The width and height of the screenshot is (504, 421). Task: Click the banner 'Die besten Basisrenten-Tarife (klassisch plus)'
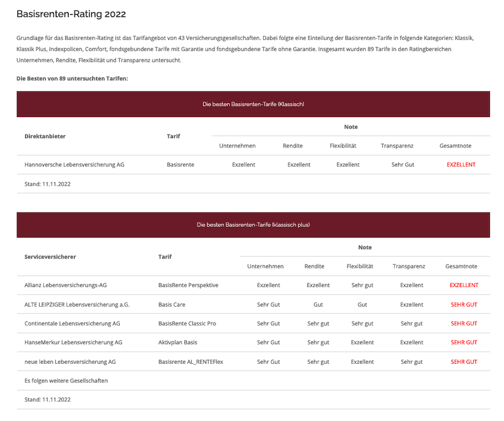[253, 225]
